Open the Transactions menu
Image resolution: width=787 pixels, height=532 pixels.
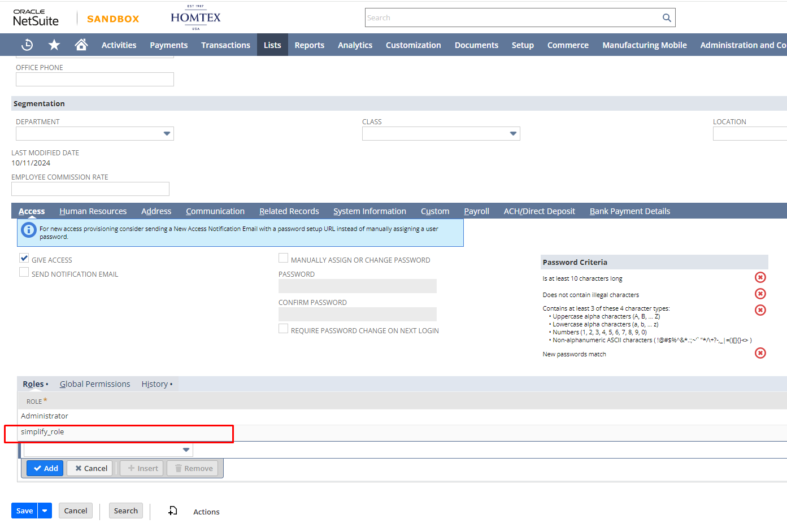pyautogui.click(x=225, y=45)
